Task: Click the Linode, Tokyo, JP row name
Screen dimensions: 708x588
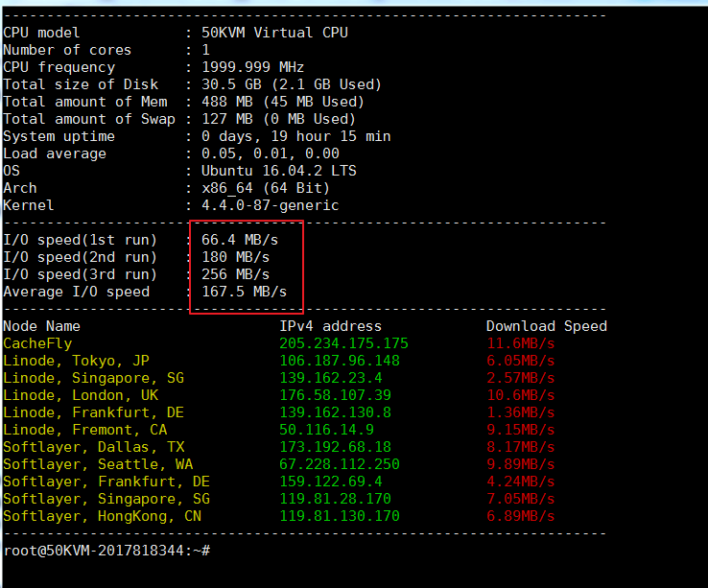Action: click(x=76, y=361)
